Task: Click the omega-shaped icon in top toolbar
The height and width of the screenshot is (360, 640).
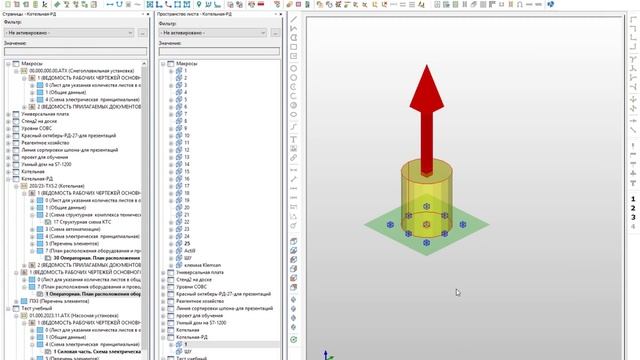Action: click(x=520, y=4)
